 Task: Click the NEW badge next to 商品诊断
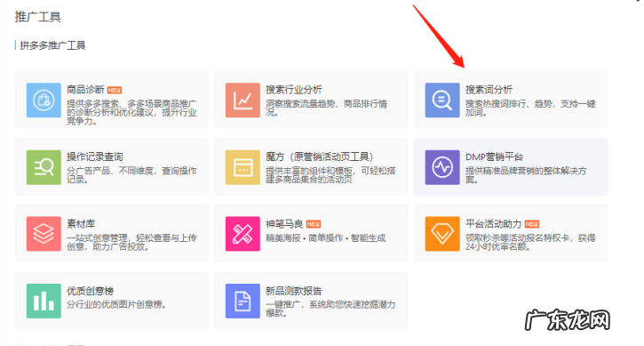[115, 90]
